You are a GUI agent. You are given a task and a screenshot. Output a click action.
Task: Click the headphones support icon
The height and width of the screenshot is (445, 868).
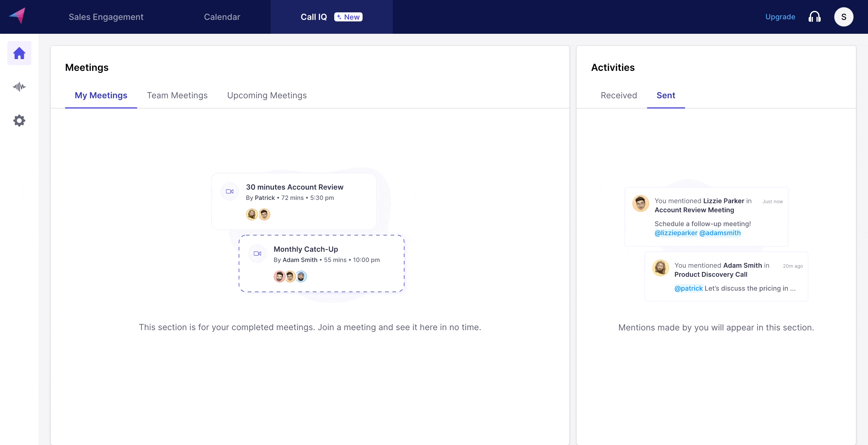pyautogui.click(x=814, y=17)
